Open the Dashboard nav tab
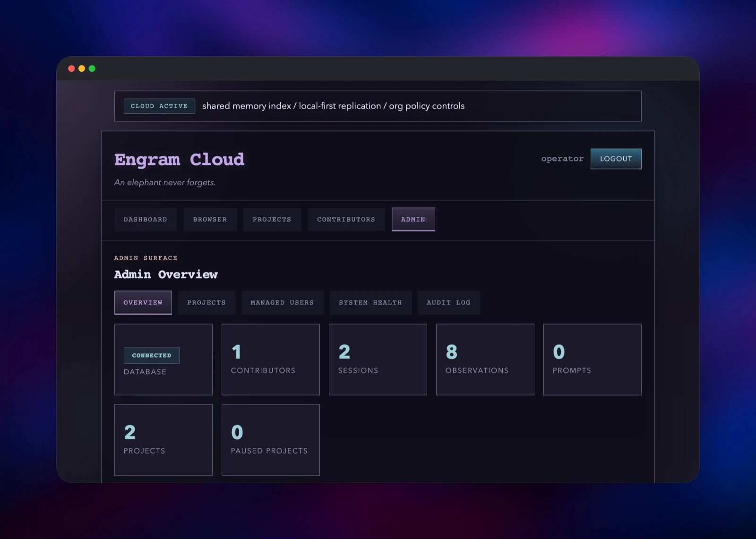 (146, 219)
